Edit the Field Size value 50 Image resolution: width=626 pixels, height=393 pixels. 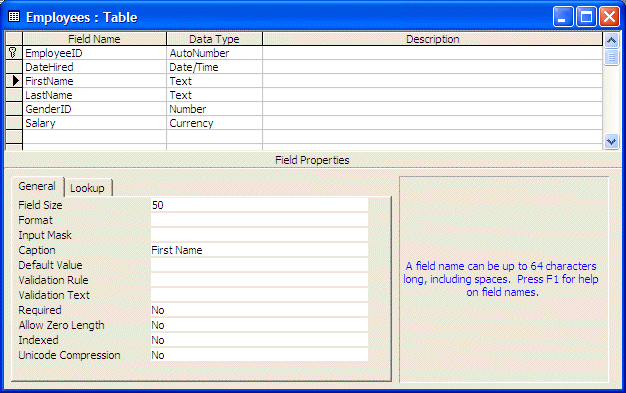click(x=259, y=205)
